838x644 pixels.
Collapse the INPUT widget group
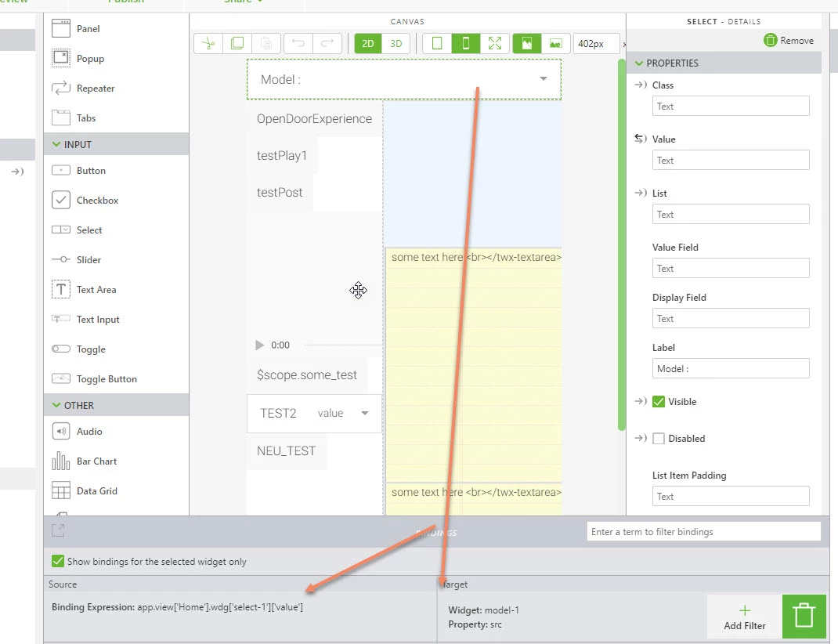[x=56, y=144]
